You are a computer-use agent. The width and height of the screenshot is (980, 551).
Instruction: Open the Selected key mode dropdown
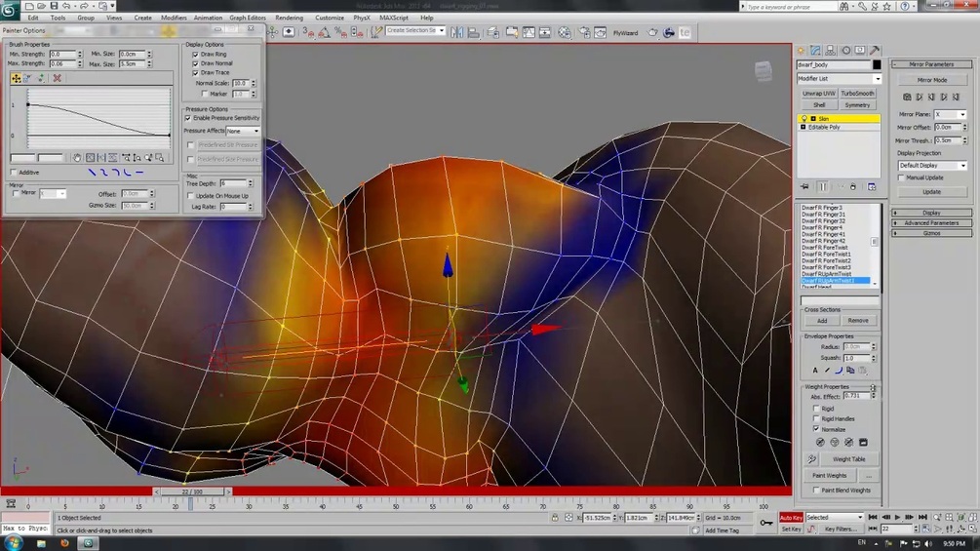click(834, 517)
